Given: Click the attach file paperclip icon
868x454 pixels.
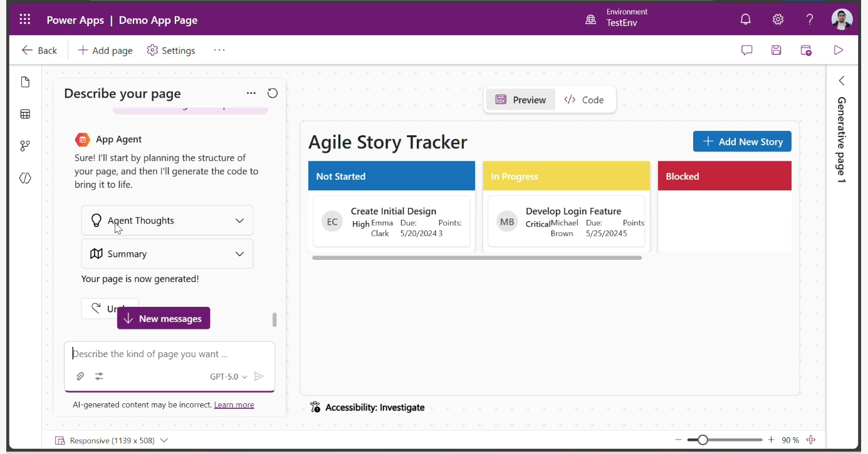Looking at the screenshot, I should tap(80, 376).
